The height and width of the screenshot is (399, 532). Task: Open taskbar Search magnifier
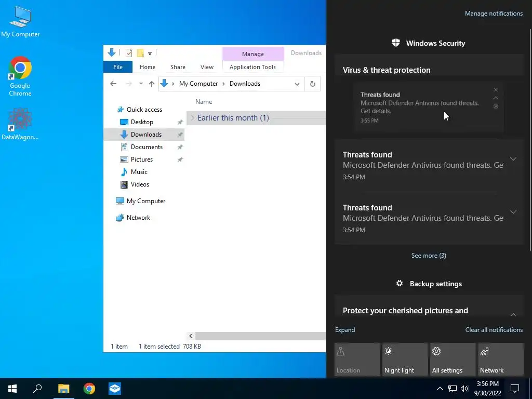(x=37, y=389)
